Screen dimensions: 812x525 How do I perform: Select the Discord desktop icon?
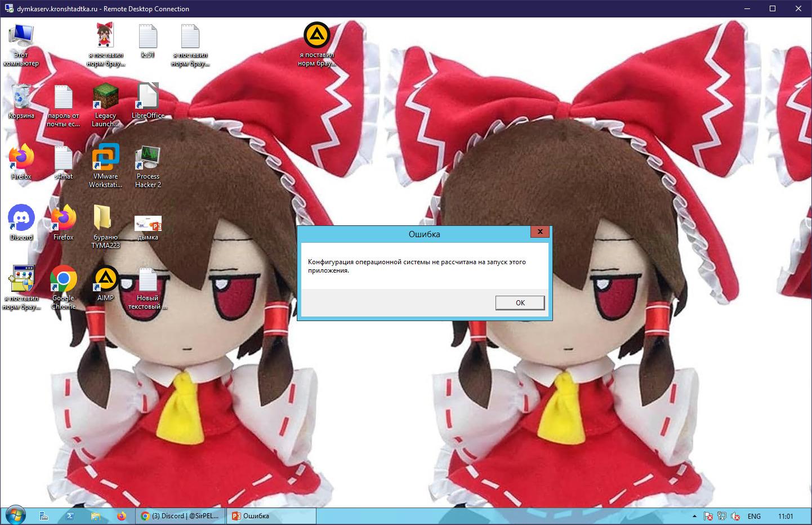pyautogui.click(x=21, y=224)
